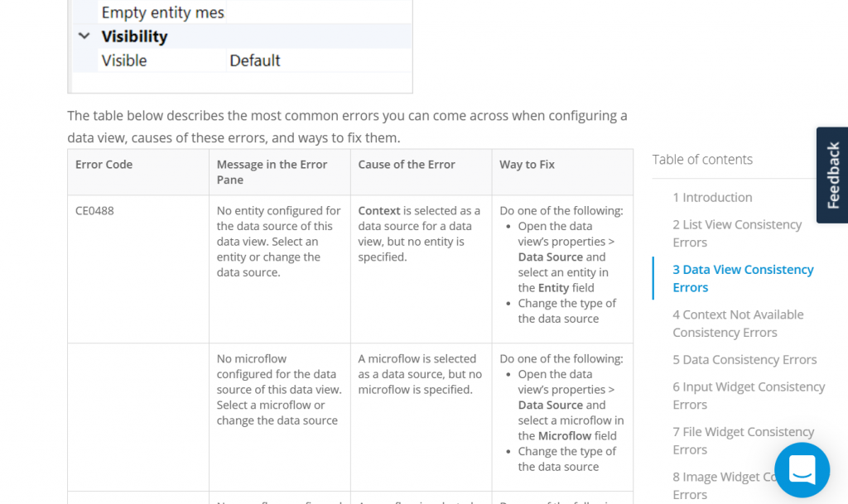Click Message in the Error Pane header
The image size is (848, 504).
pyautogui.click(x=272, y=172)
